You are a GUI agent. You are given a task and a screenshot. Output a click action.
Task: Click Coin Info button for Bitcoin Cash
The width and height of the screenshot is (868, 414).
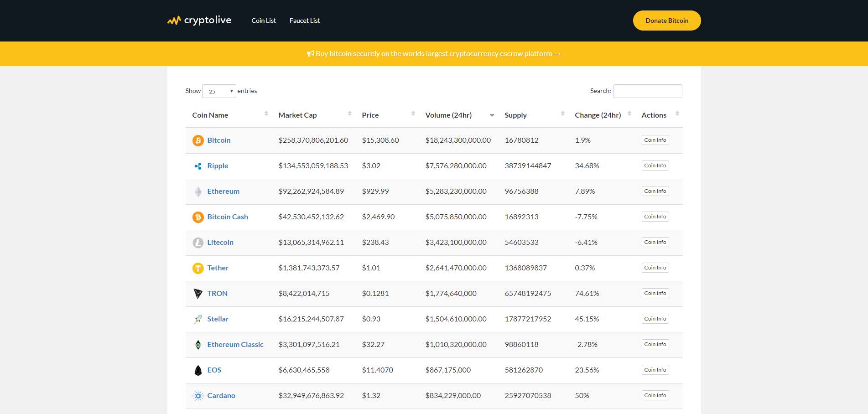point(655,217)
